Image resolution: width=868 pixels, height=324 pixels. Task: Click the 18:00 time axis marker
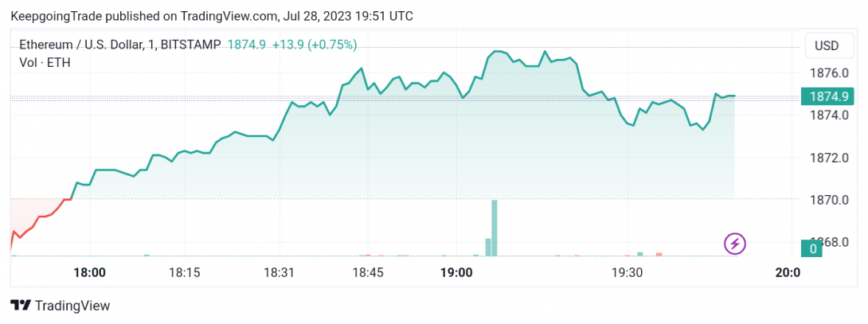[x=90, y=272]
